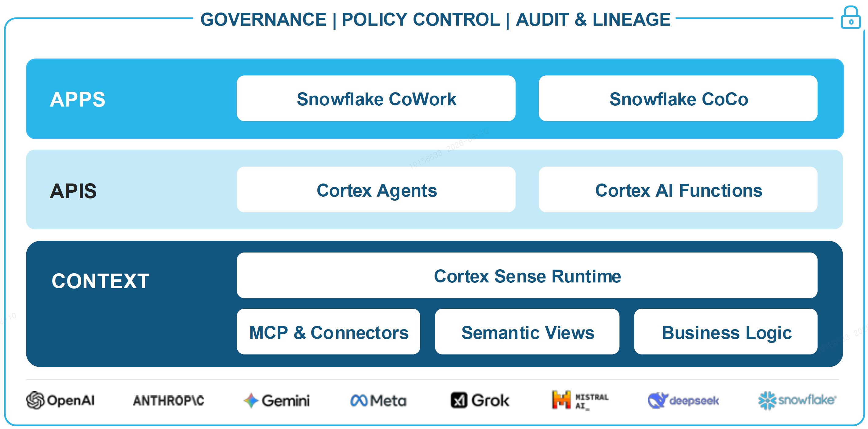Viewport: 868px width, 429px height.
Task: Select the Anthropic logo
Action: pos(169,400)
